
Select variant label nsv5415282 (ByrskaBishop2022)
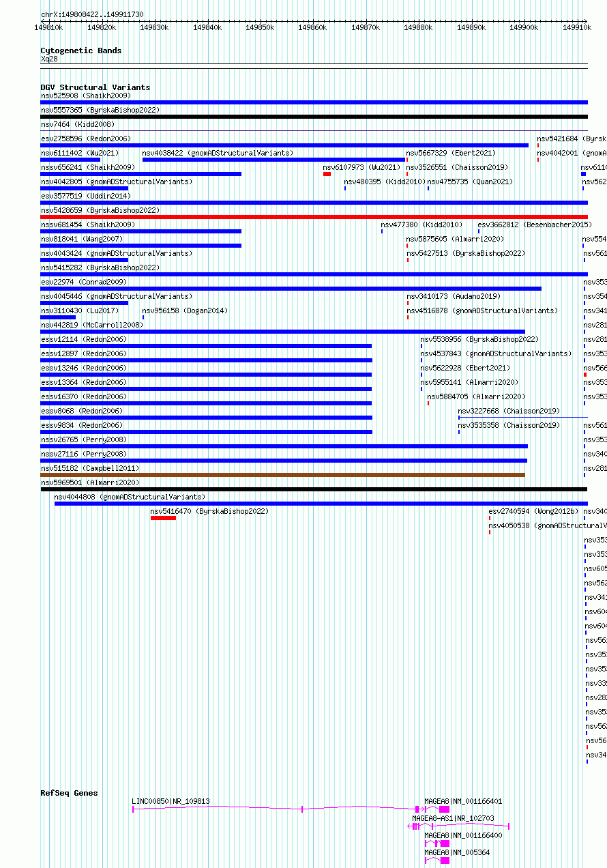pyautogui.click(x=100, y=267)
